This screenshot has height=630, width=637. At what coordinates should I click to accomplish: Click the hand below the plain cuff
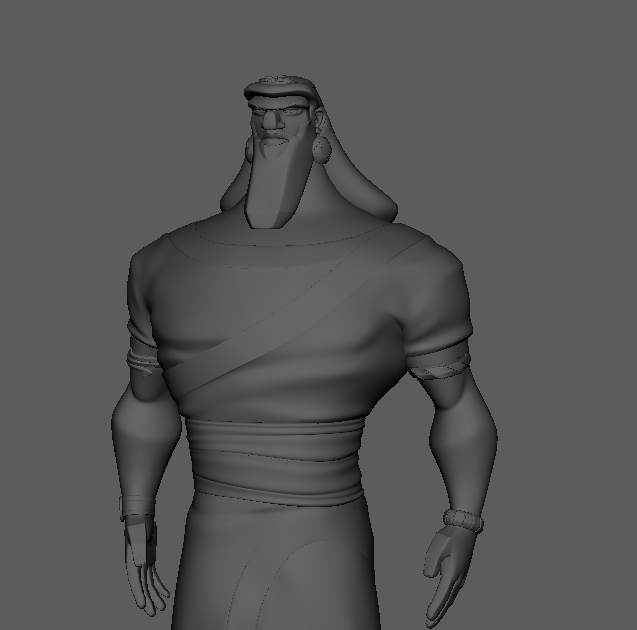pos(146,570)
